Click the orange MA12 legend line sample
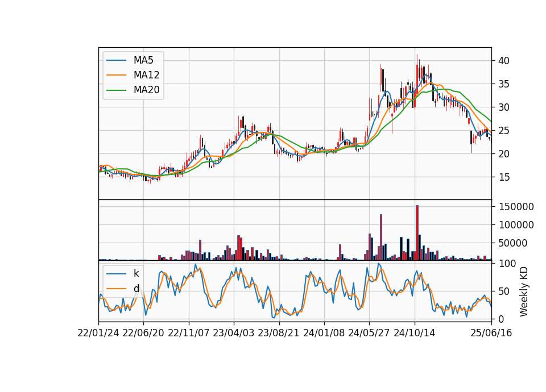546x392 pixels. (116, 75)
